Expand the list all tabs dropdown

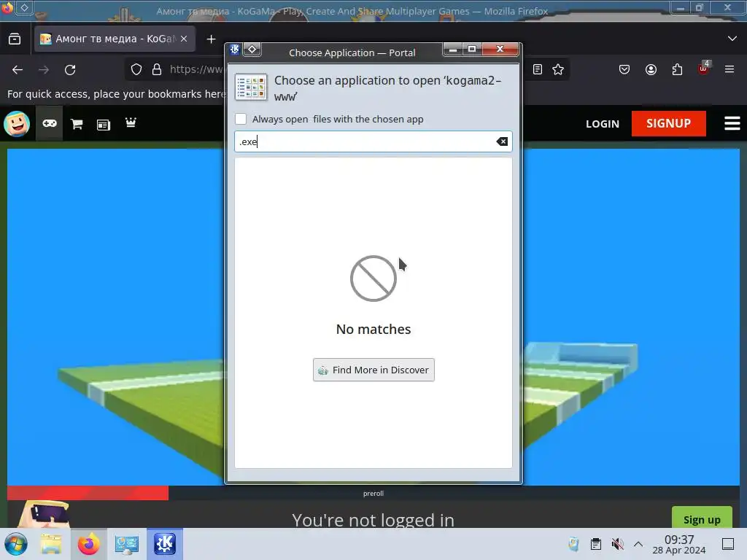732,39
